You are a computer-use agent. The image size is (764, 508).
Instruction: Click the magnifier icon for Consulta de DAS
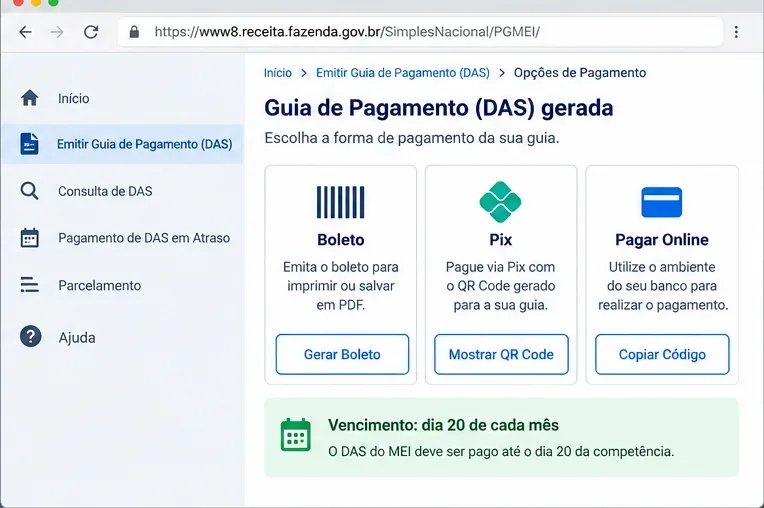[x=29, y=191]
